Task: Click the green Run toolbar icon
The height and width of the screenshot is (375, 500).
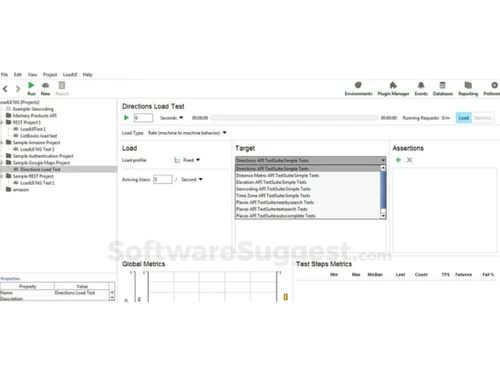Action: (x=31, y=85)
